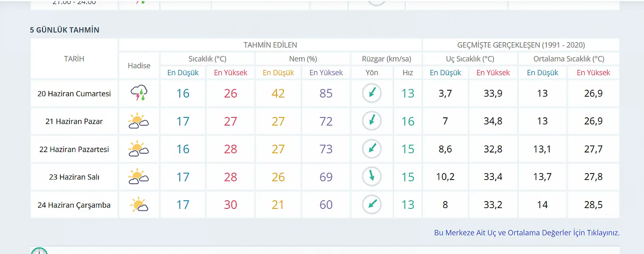Click the '5 GÜNLÜK TAHMİN' heading
Image resolution: width=644 pixels, height=254 pixels.
point(65,30)
